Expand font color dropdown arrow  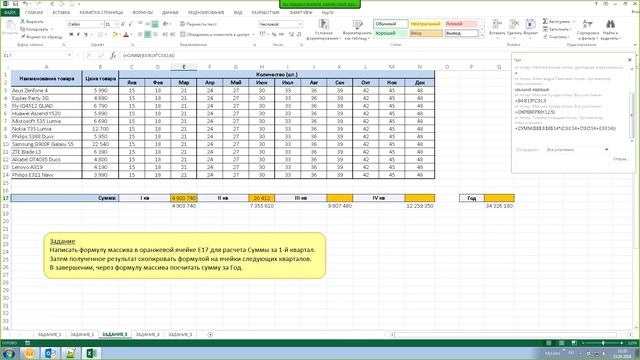[132, 35]
